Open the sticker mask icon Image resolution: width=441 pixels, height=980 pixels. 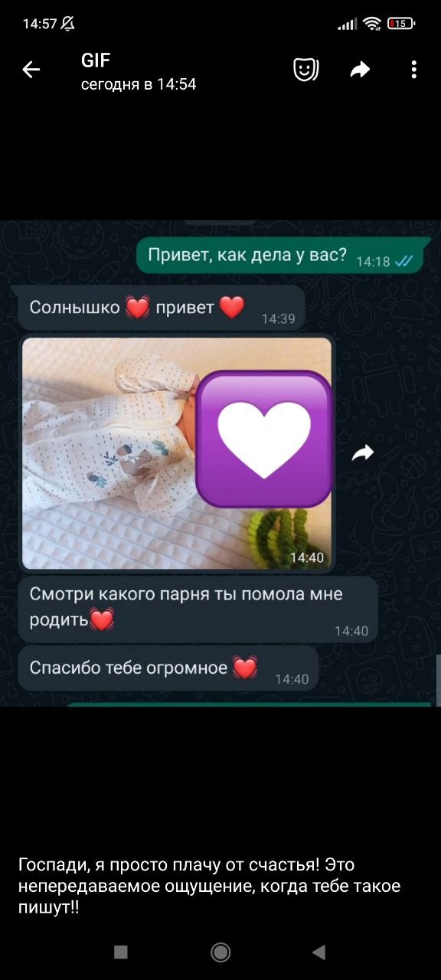pos(306,70)
